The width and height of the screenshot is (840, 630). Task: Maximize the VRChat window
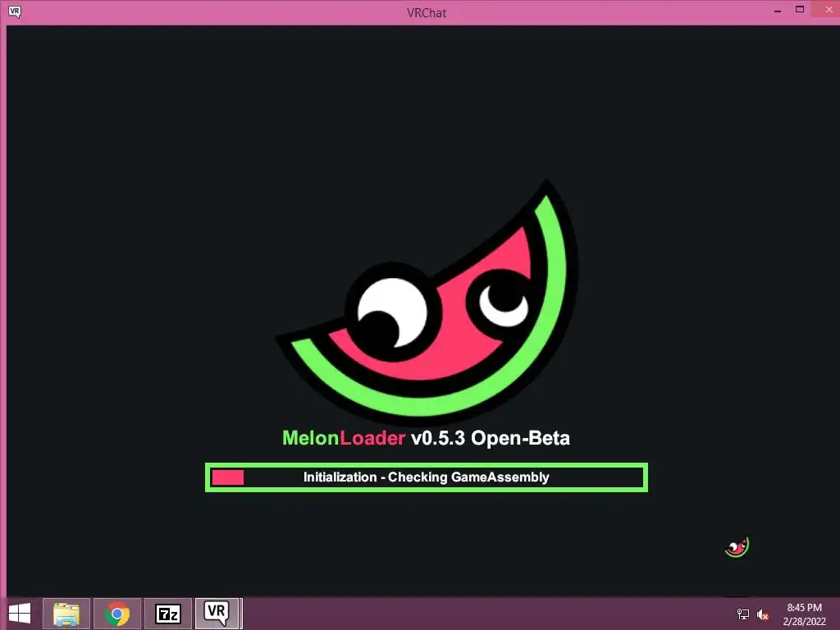coord(800,10)
